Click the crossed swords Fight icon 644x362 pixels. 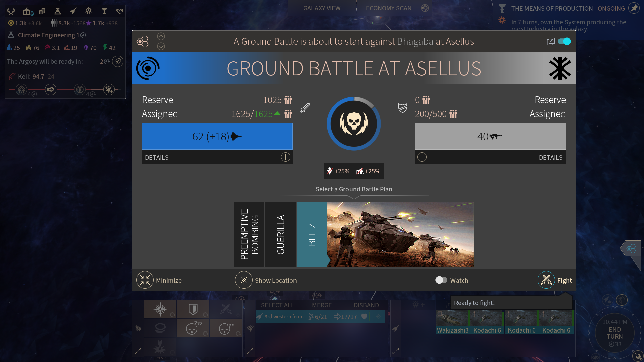(x=546, y=280)
